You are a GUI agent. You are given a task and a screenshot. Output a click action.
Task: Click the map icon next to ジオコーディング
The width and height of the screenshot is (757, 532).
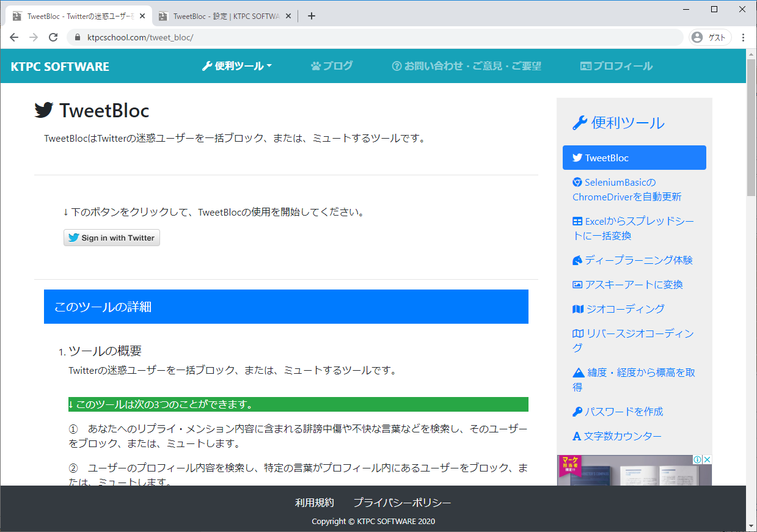pyautogui.click(x=577, y=309)
